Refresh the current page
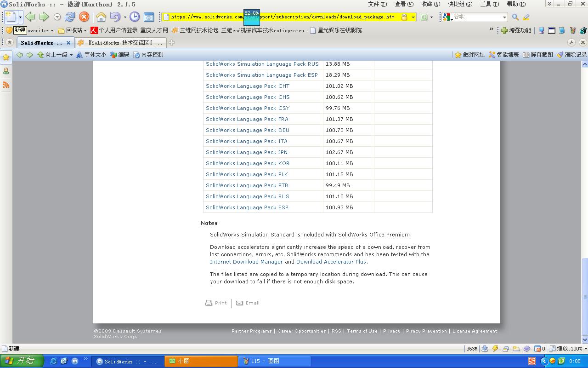 point(70,17)
